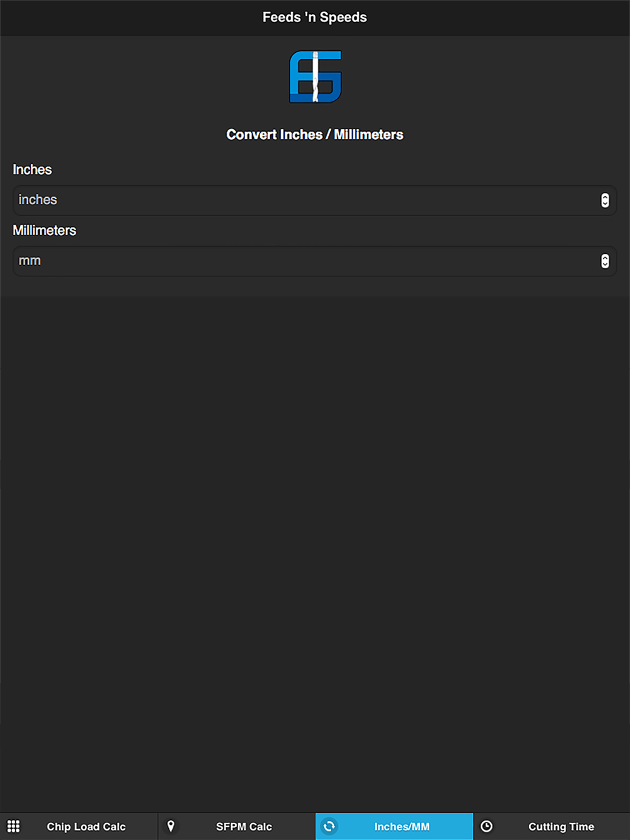The height and width of the screenshot is (840, 630).
Task: Decrease inches value with stepper down arrow
Action: pos(605,204)
